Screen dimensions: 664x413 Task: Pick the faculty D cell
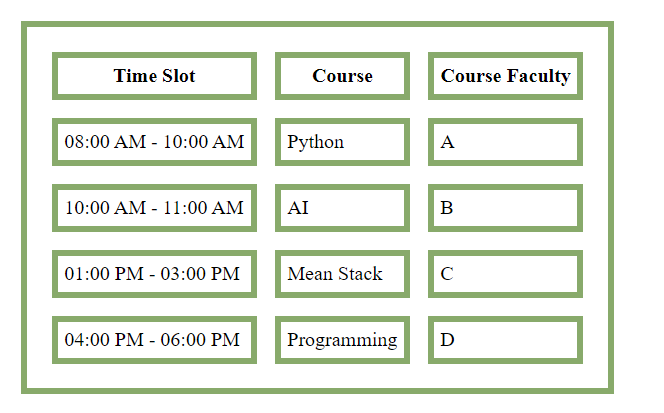coord(505,340)
